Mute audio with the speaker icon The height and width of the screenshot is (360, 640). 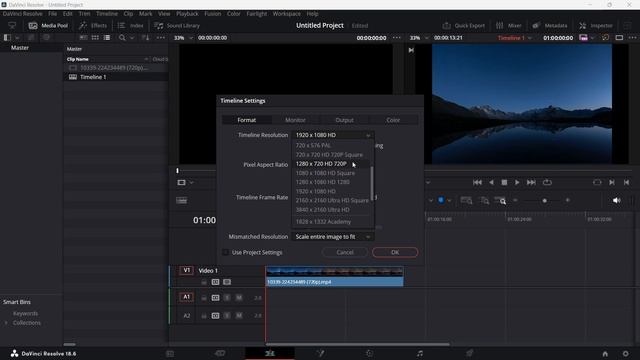[616, 200]
